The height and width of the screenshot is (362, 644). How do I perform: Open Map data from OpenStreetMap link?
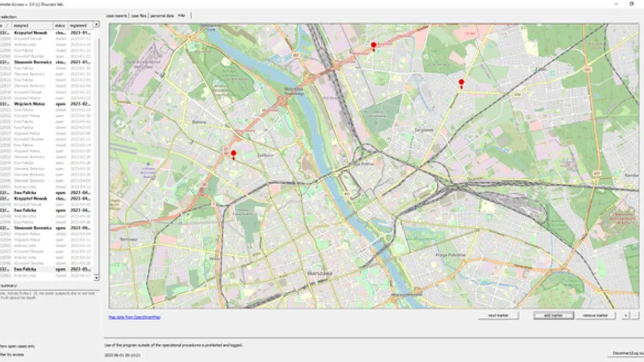pyautogui.click(x=134, y=317)
